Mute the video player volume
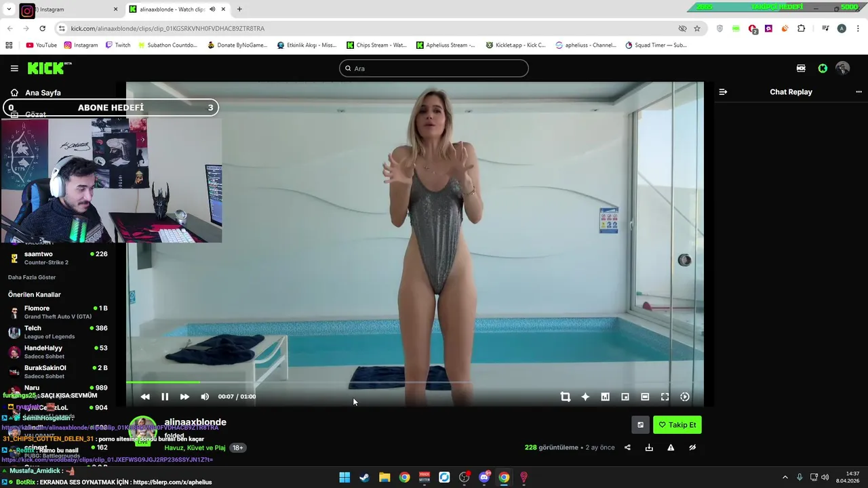Viewport: 868px width, 488px height. (205, 396)
